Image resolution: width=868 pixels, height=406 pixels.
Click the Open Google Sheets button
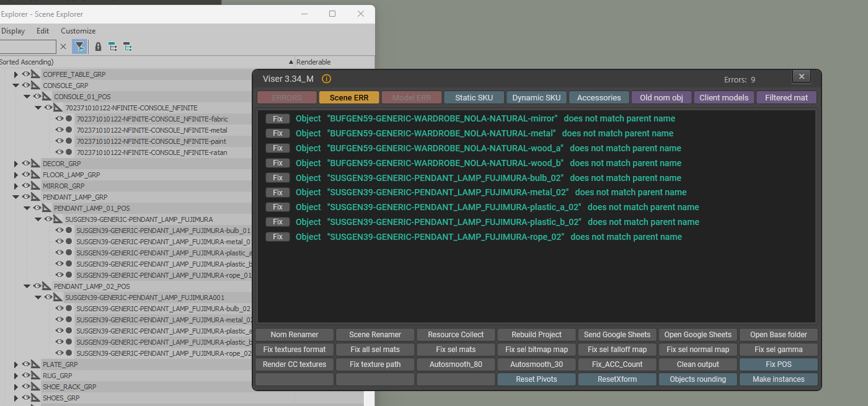coord(698,335)
